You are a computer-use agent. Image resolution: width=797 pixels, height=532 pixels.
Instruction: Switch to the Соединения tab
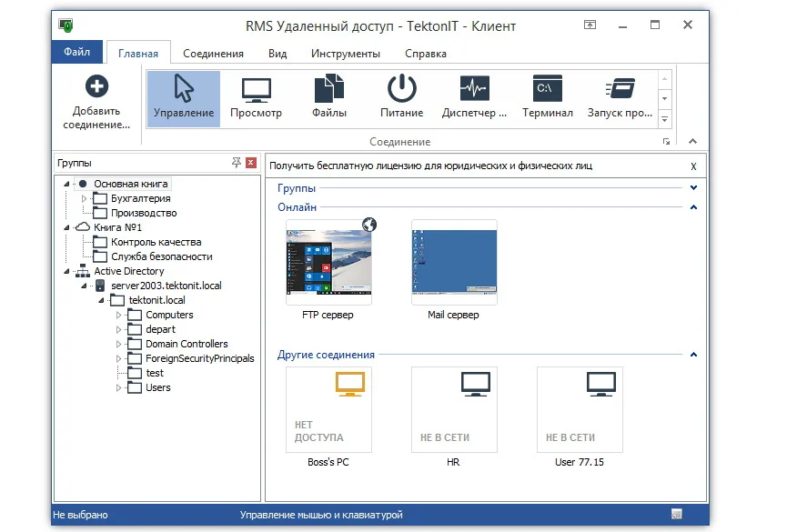(x=213, y=54)
